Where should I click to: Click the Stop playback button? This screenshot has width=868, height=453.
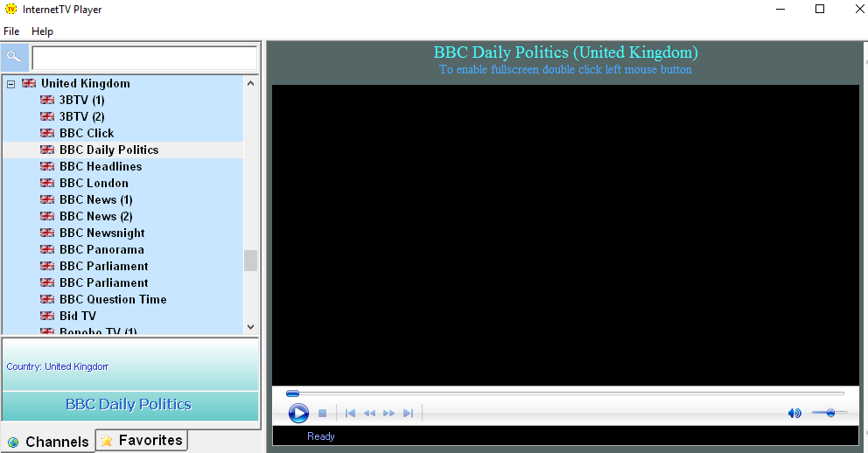(322, 413)
